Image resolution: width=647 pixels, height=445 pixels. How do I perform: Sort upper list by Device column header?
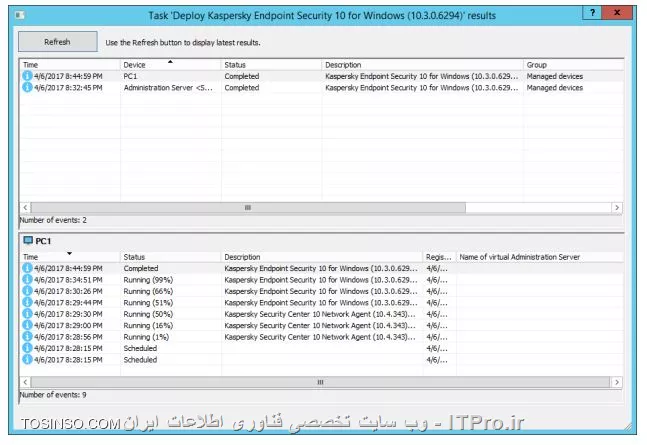tap(170, 65)
